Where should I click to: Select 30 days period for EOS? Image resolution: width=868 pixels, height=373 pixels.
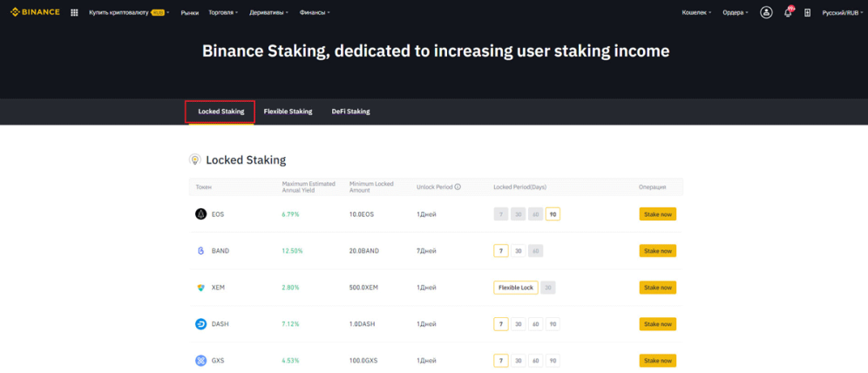[519, 214]
